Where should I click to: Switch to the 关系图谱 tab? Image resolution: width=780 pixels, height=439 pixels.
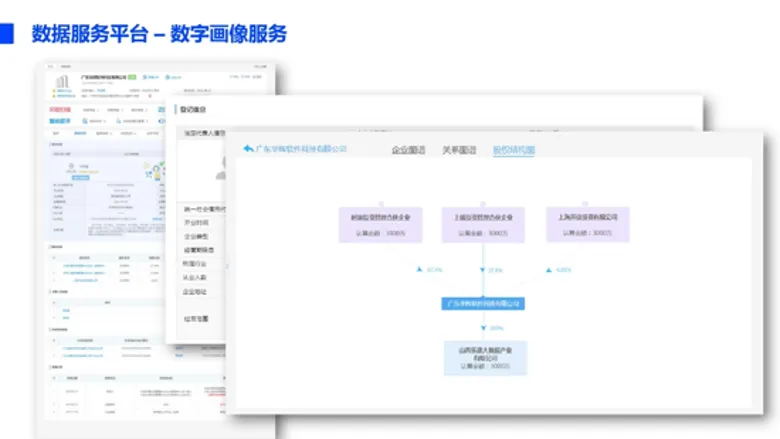pyautogui.click(x=459, y=150)
